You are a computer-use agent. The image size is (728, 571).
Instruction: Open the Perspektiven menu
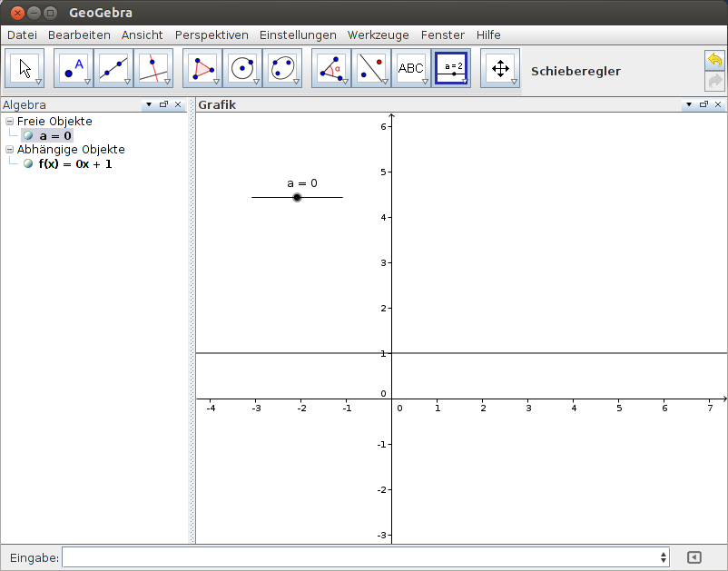212,34
